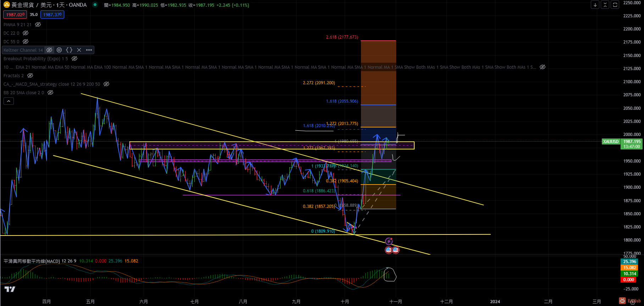Toggle visibility of the EMA/SMA Normal MA indicator
The image size is (644, 306).
coord(543,67)
